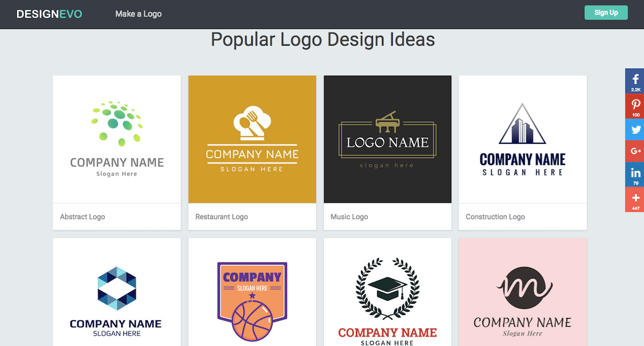Click the Sign Up button
Viewport: 644px width, 346px height.
[606, 12]
